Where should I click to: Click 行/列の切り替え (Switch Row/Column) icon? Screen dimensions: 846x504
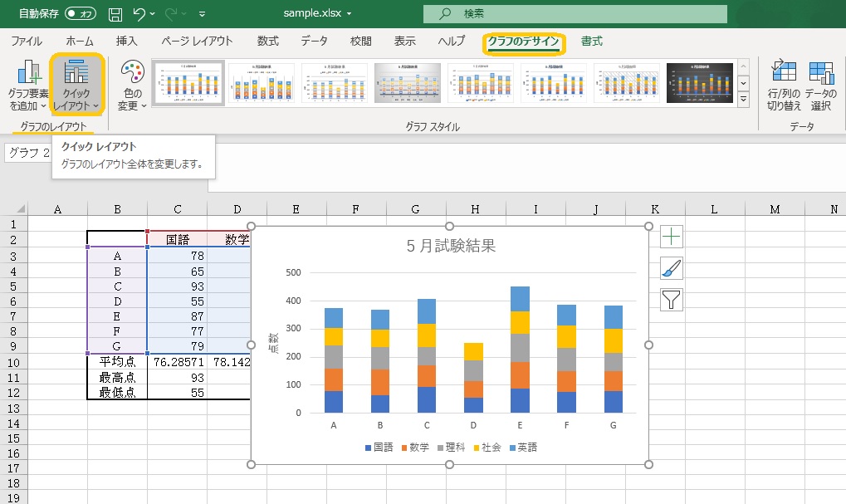click(783, 85)
